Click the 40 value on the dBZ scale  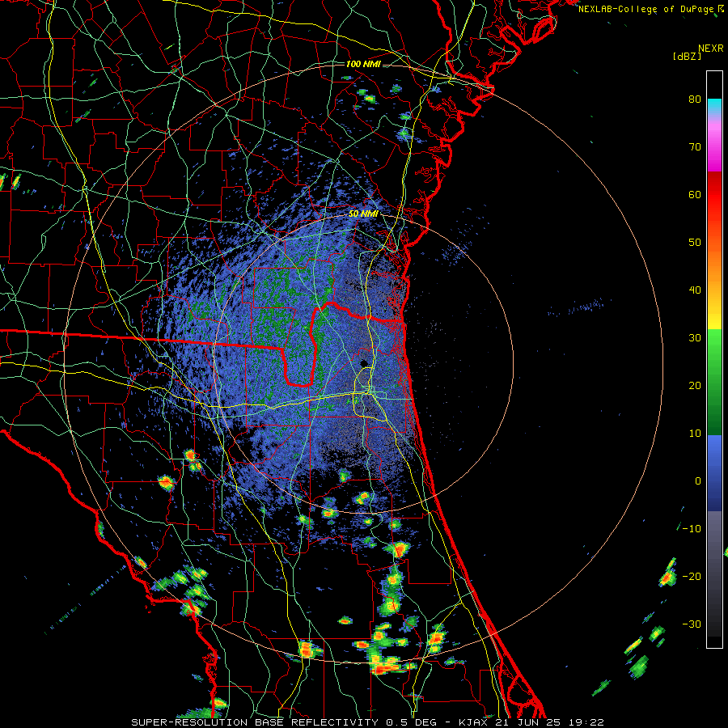[695, 290]
